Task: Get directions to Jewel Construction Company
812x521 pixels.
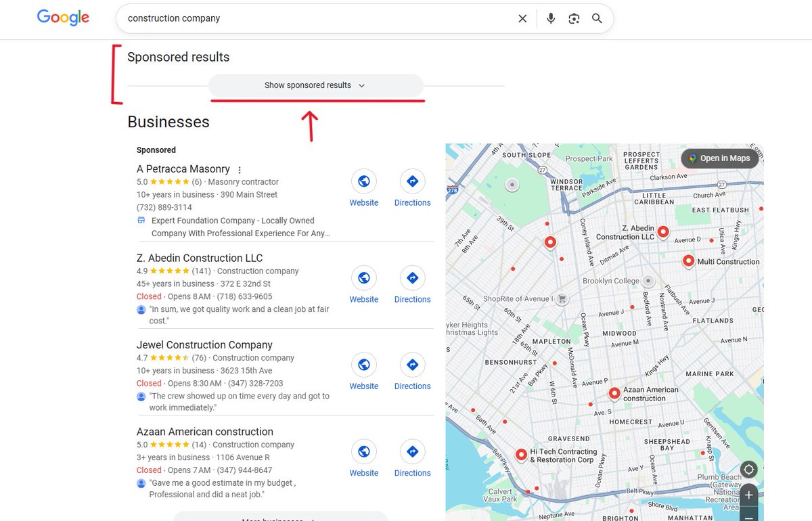Action: coord(413,365)
